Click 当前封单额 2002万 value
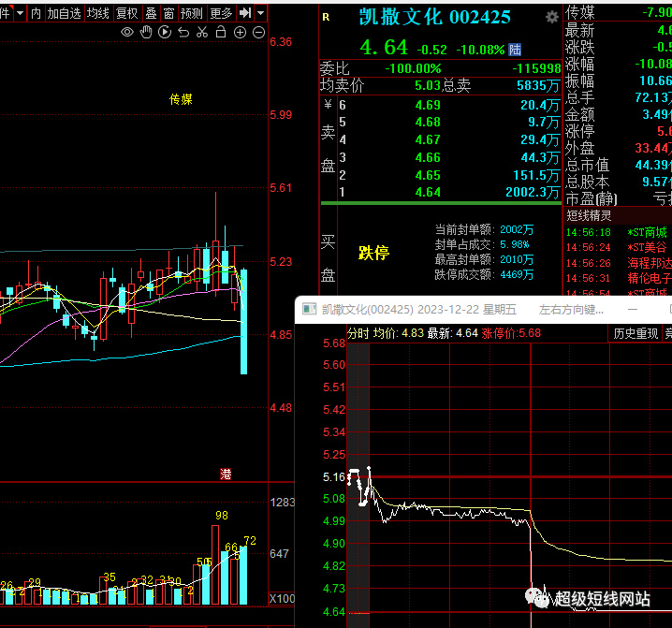 [517, 229]
